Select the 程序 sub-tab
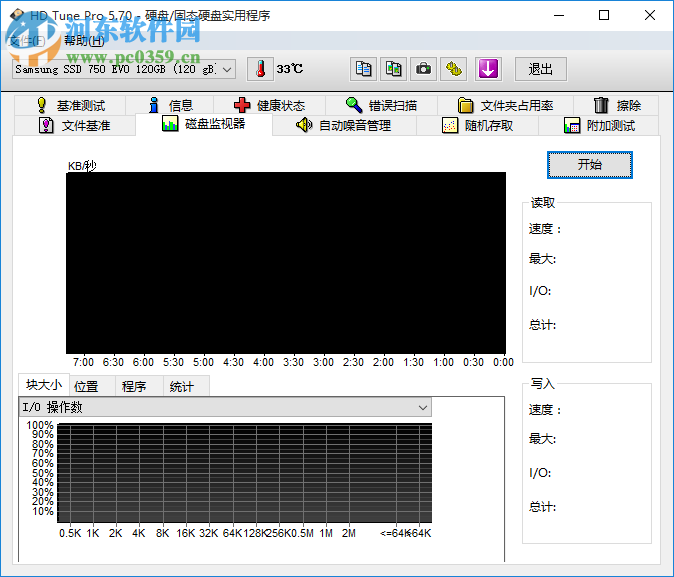The width and height of the screenshot is (674, 577). [139, 386]
